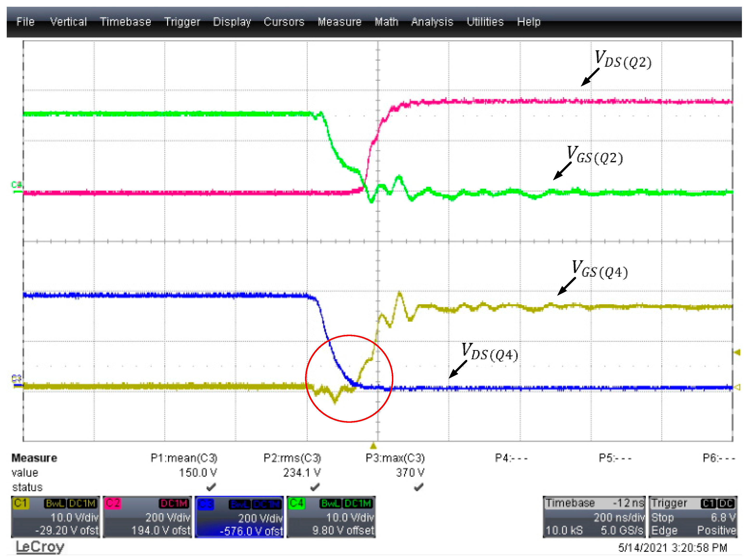Click the Timebase descriptor box

594,517
